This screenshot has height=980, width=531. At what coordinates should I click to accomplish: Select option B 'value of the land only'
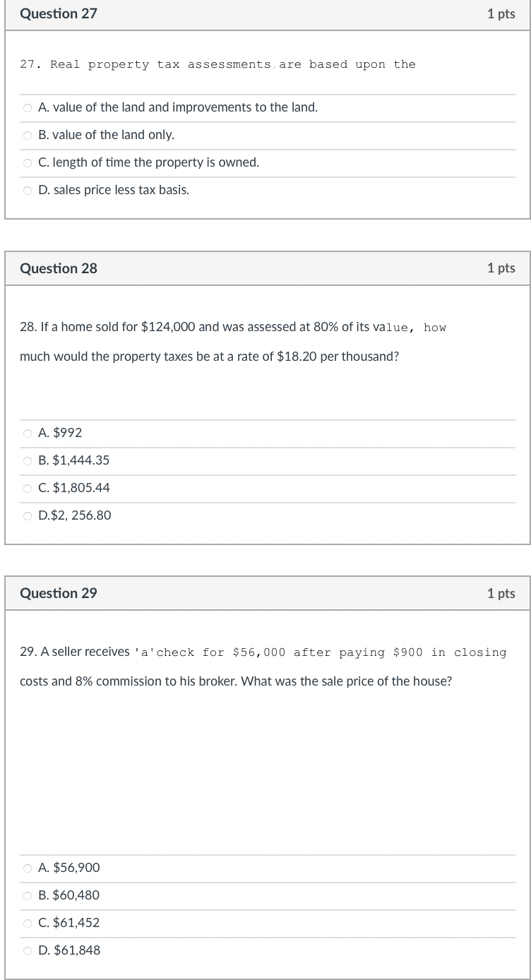point(27,135)
